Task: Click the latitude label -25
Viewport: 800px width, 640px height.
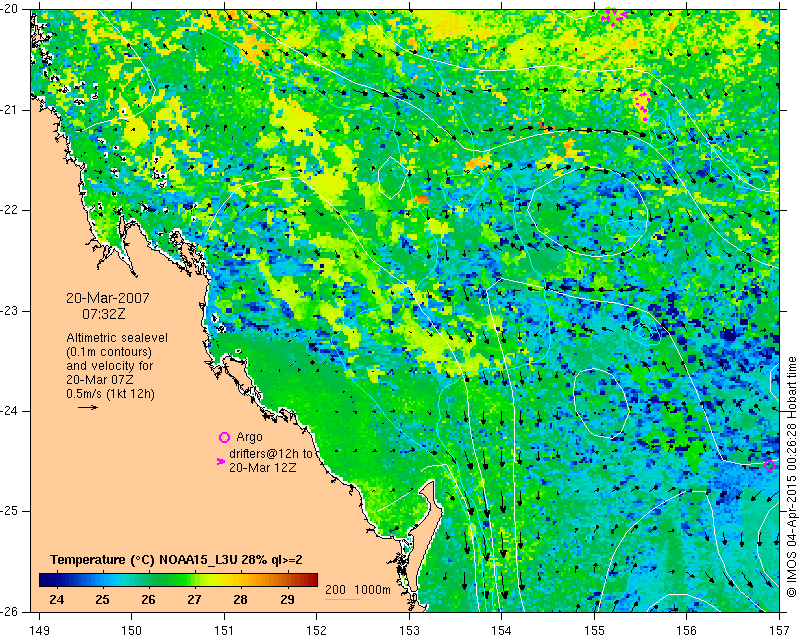Action: (9, 511)
